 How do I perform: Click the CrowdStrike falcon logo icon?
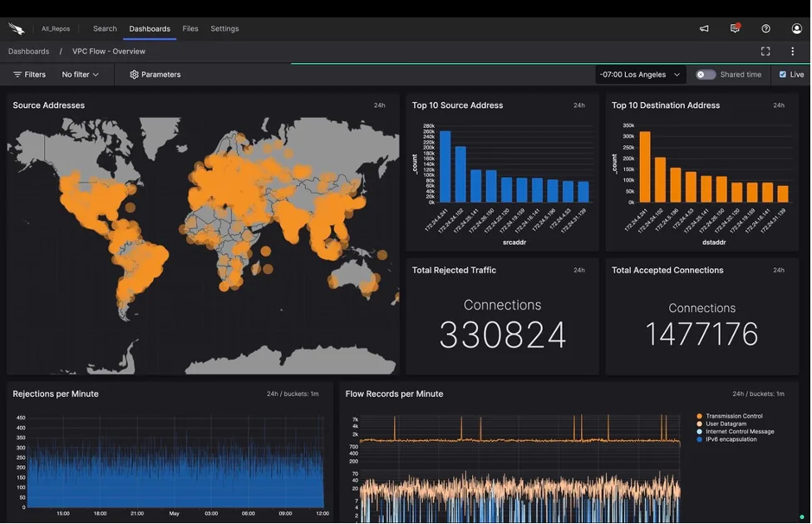[x=17, y=29]
